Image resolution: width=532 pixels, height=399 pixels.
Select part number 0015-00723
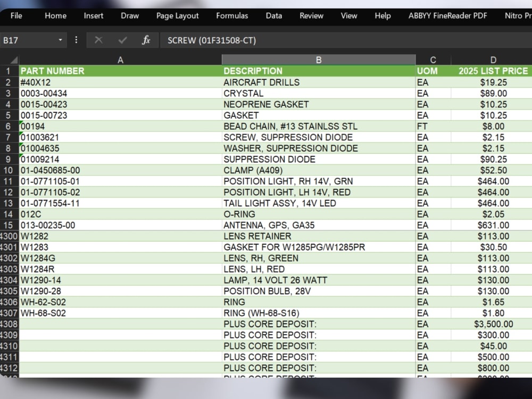[x=120, y=115]
